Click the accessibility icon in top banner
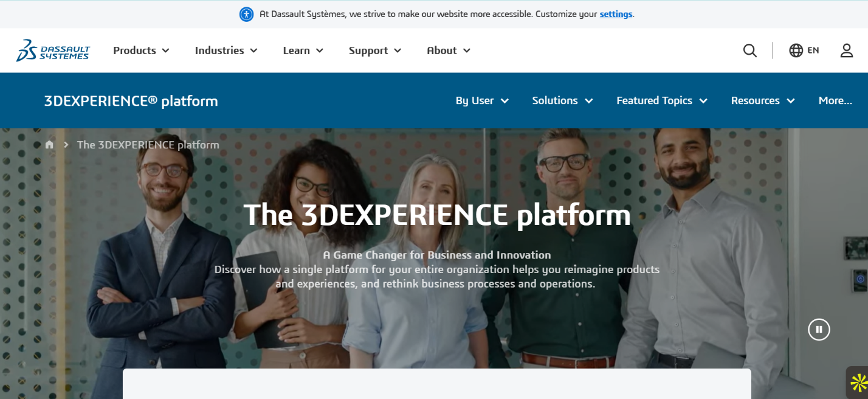Viewport: 868px width, 399px height. pos(246,14)
